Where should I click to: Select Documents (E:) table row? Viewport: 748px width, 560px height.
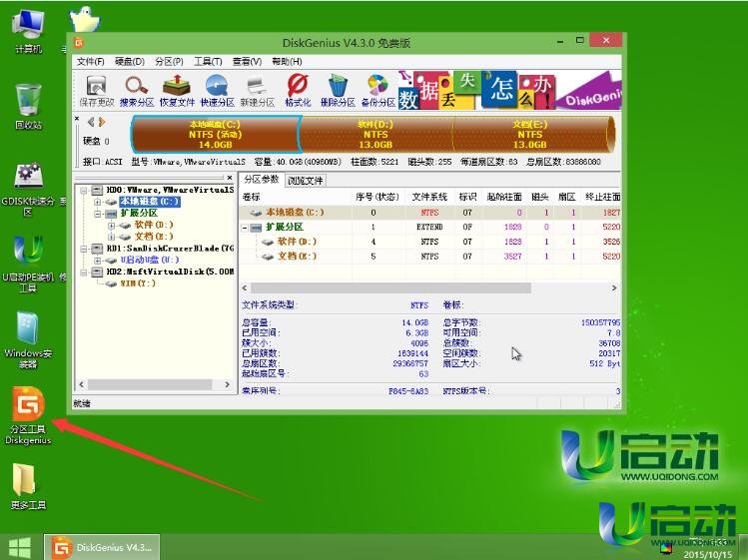point(430,257)
